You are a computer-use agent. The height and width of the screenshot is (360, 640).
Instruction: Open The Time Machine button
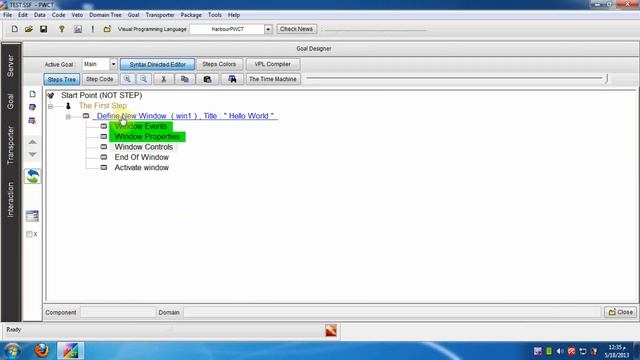[273, 79]
